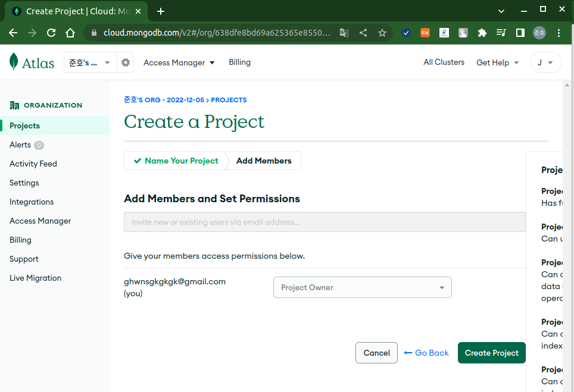Open the media control icon
This screenshot has width=574, height=392.
click(501, 33)
